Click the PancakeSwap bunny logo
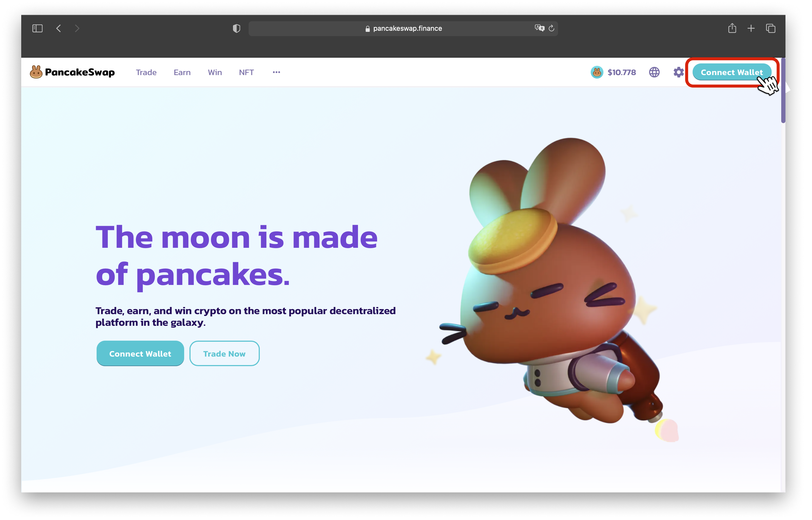Viewport: 812px width, 520px height. click(36, 72)
